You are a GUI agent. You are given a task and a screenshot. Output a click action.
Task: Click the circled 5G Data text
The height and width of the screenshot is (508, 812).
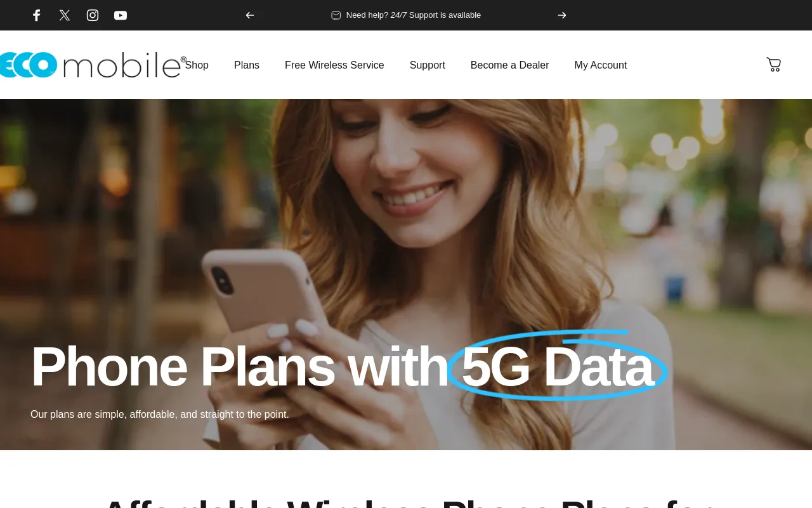(557, 366)
